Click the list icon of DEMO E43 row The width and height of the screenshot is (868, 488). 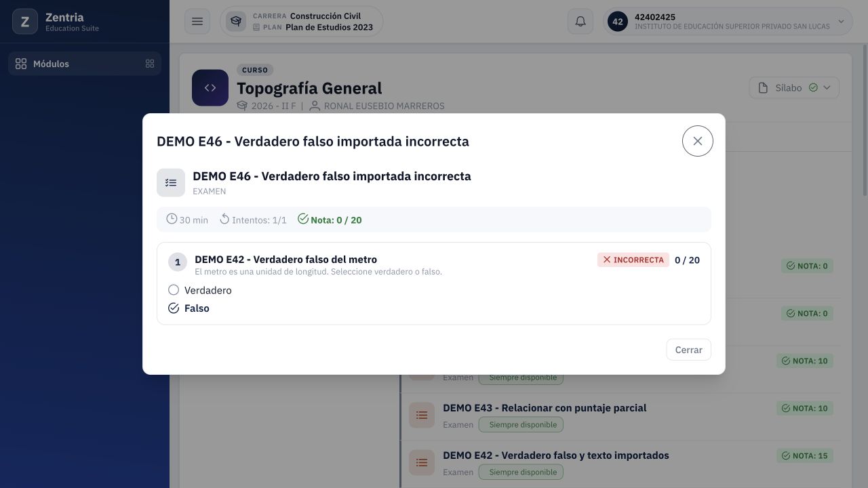point(422,415)
